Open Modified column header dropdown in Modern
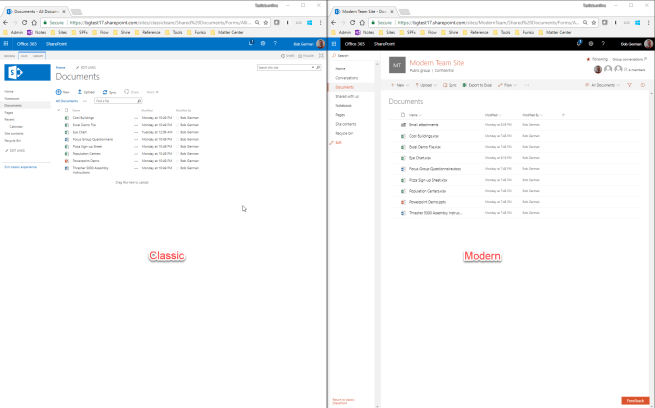This screenshot has height=408, width=655. click(x=493, y=115)
